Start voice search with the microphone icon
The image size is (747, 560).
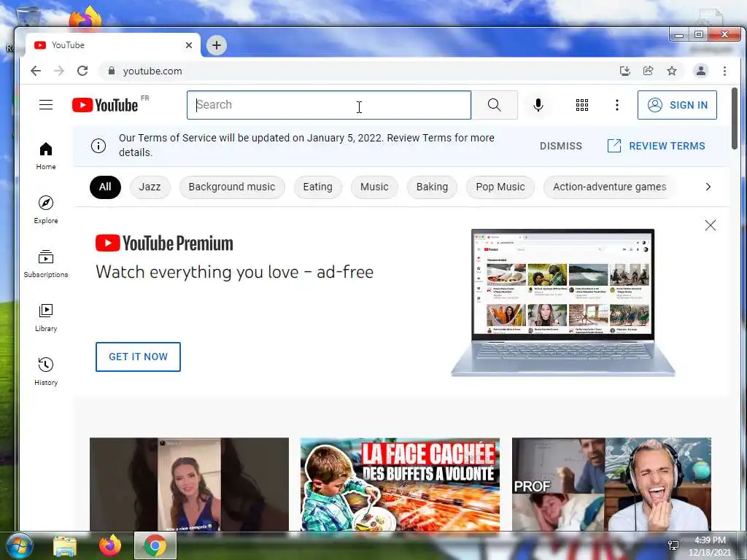[x=538, y=105]
